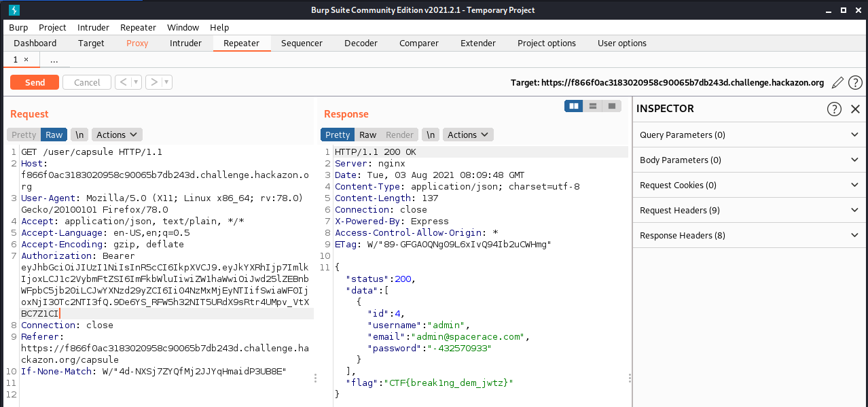Click the Target URL text
Viewport: 868px width, 407px height.
pos(667,83)
